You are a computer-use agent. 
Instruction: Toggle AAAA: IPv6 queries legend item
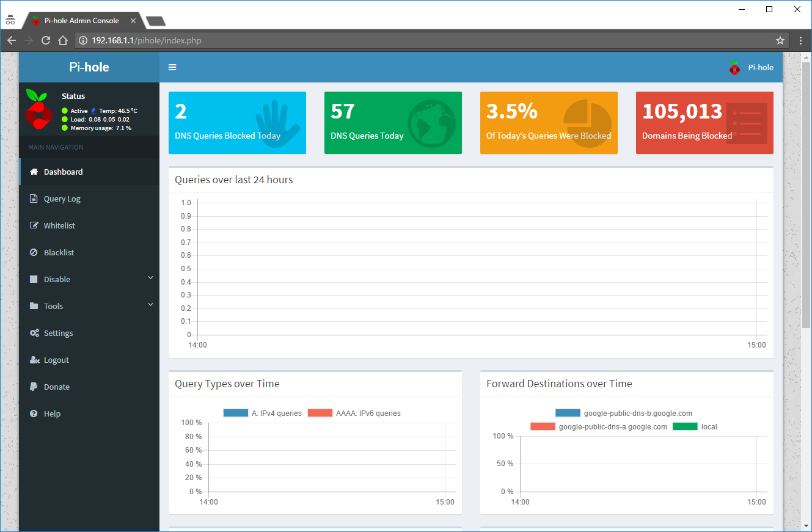pos(354,414)
